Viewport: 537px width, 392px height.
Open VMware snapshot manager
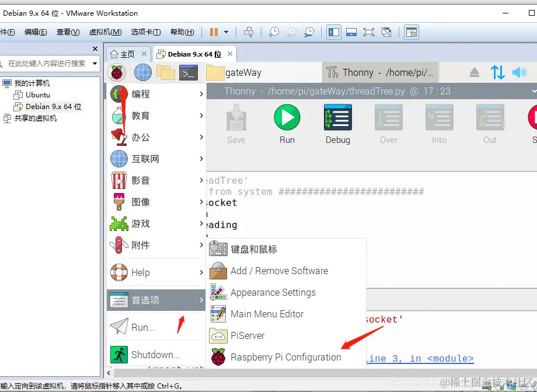309,32
